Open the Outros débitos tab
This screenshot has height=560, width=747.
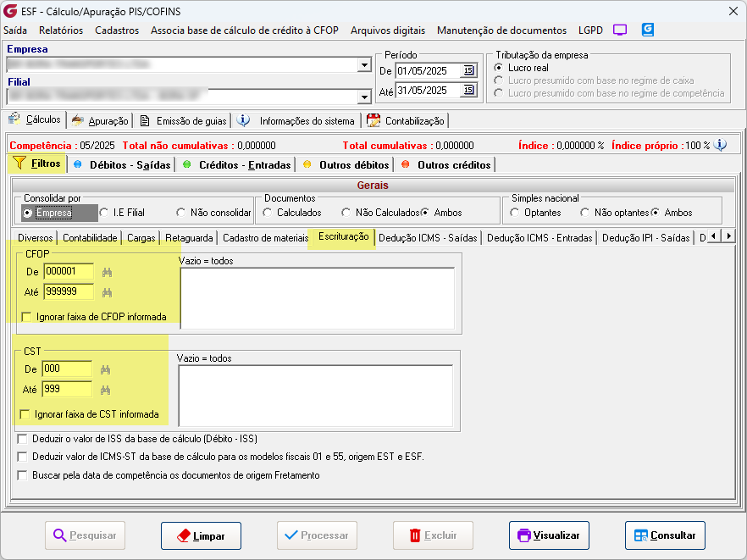(x=346, y=165)
